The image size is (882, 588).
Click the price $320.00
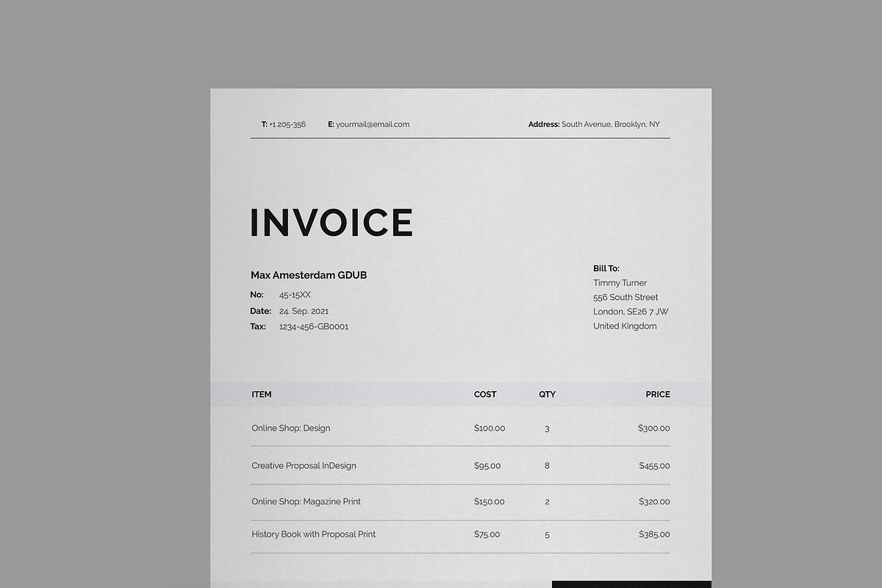pos(654,501)
